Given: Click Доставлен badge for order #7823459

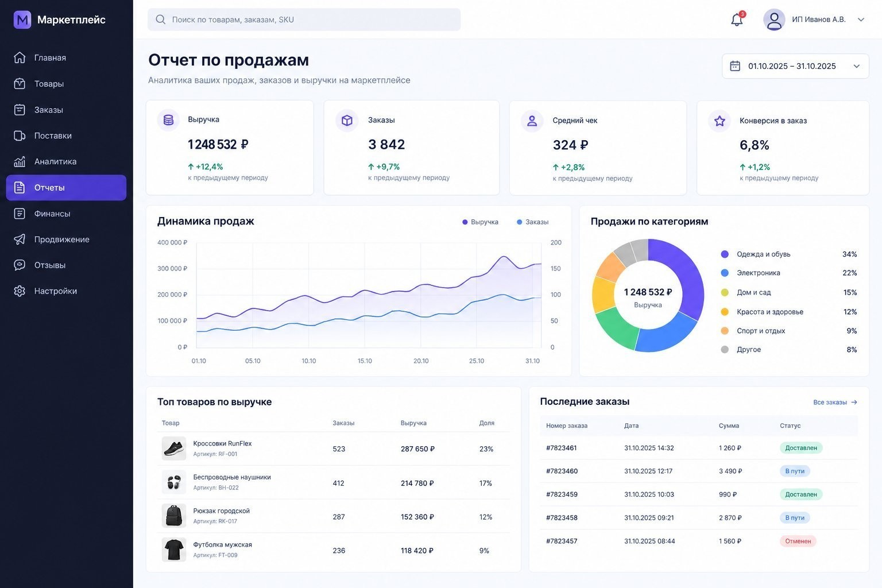Looking at the screenshot, I should [801, 494].
